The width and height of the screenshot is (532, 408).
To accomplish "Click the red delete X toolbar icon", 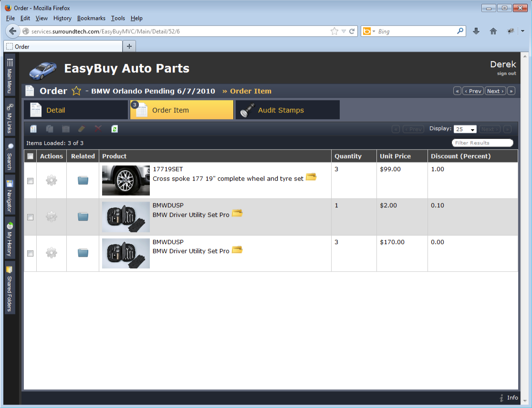I will (98, 129).
